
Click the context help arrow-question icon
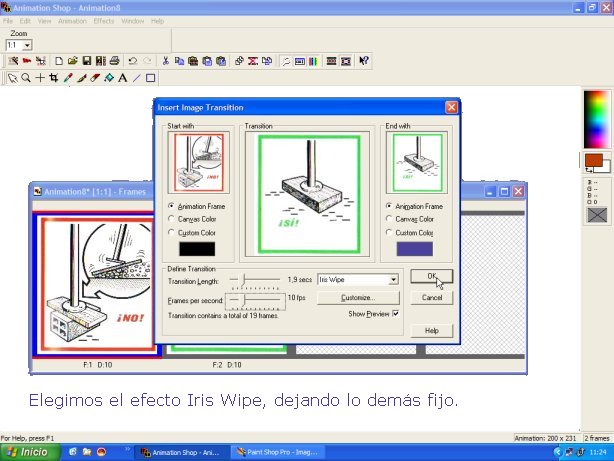tap(364, 61)
